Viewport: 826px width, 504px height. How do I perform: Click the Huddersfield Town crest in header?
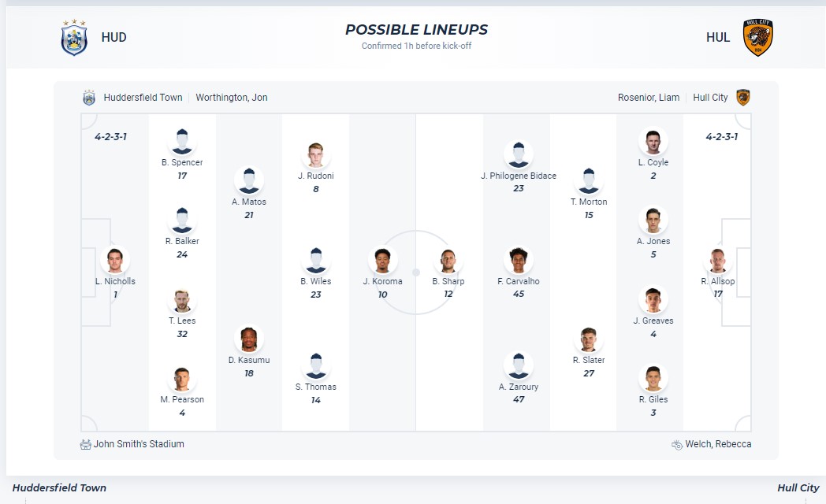(x=74, y=38)
